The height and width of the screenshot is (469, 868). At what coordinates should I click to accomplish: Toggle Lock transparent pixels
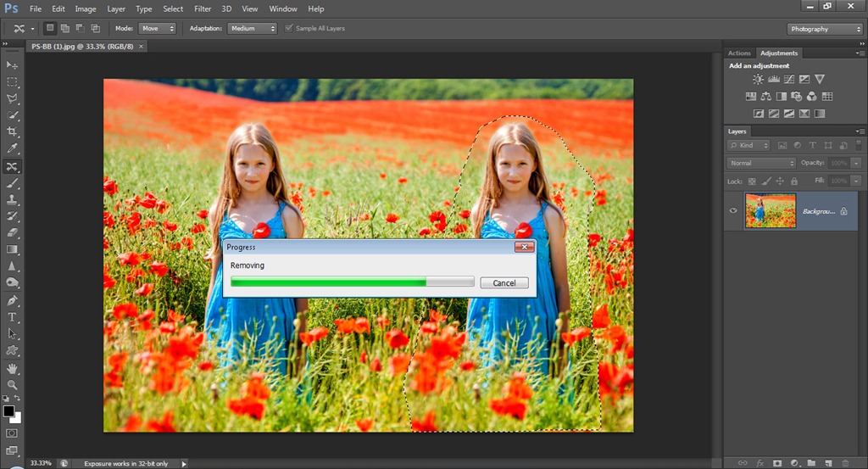click(x=752, y=181)
